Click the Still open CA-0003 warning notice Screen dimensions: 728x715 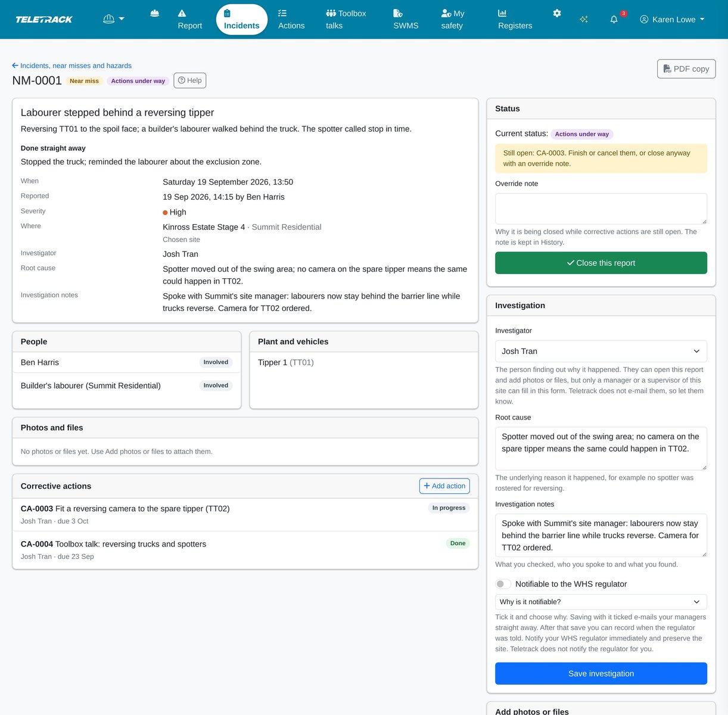(601, 158)
